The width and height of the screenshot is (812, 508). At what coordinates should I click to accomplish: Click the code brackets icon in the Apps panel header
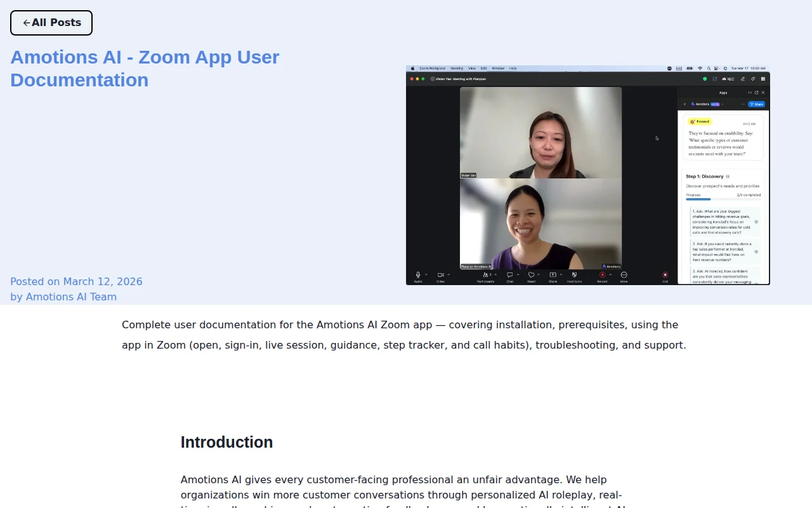750,93
